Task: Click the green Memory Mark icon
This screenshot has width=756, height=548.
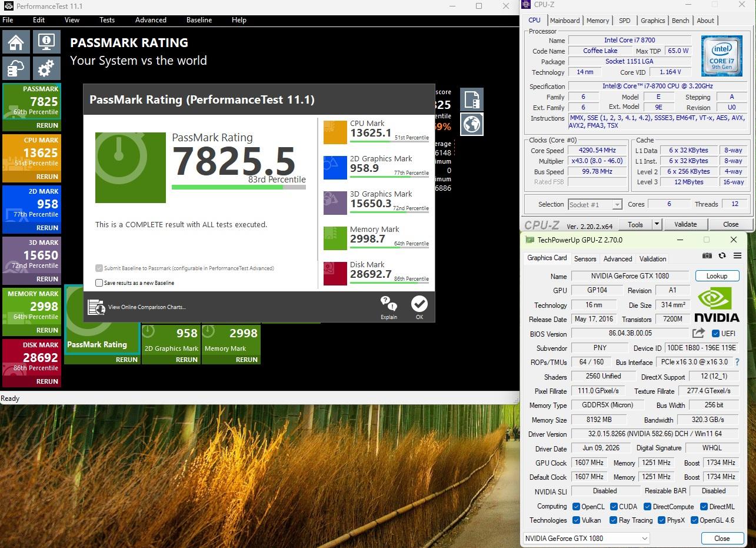Action: click(335, 238)
